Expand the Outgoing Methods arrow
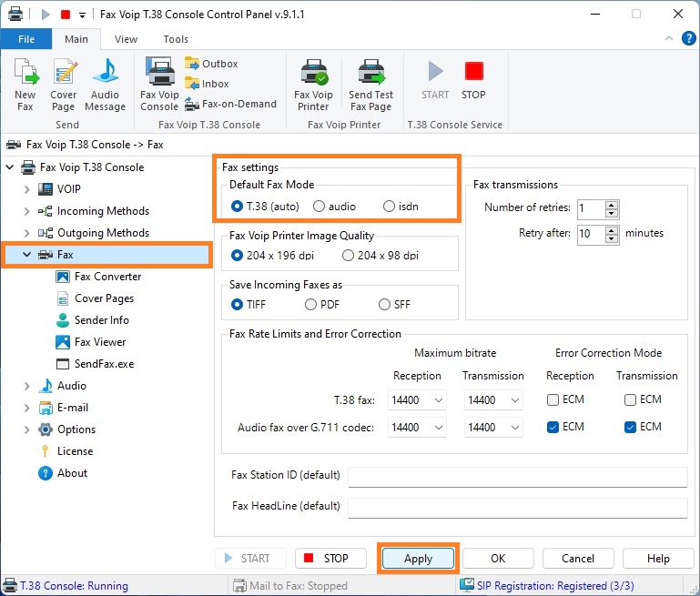This screenshot has height=596, width=700. [x=26, y=233]
